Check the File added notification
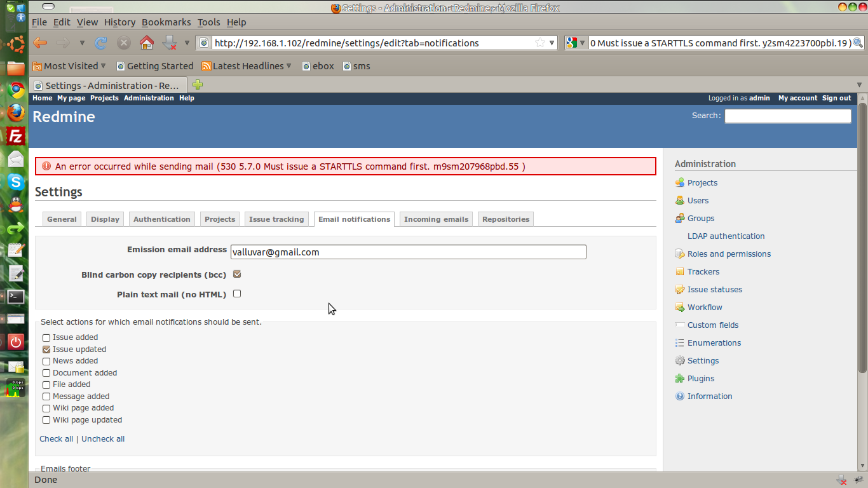Viewport: 868px width, 488px height. coord(46,385)
